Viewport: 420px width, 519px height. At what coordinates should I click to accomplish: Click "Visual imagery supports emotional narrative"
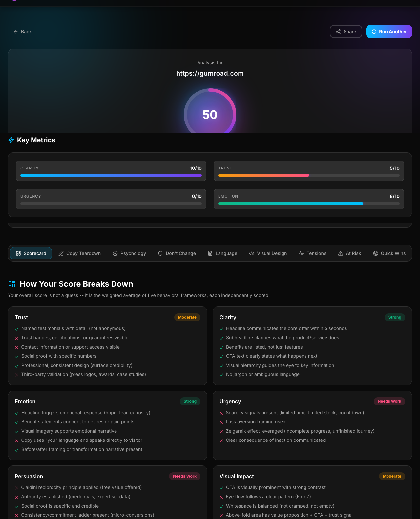(69, 431)
